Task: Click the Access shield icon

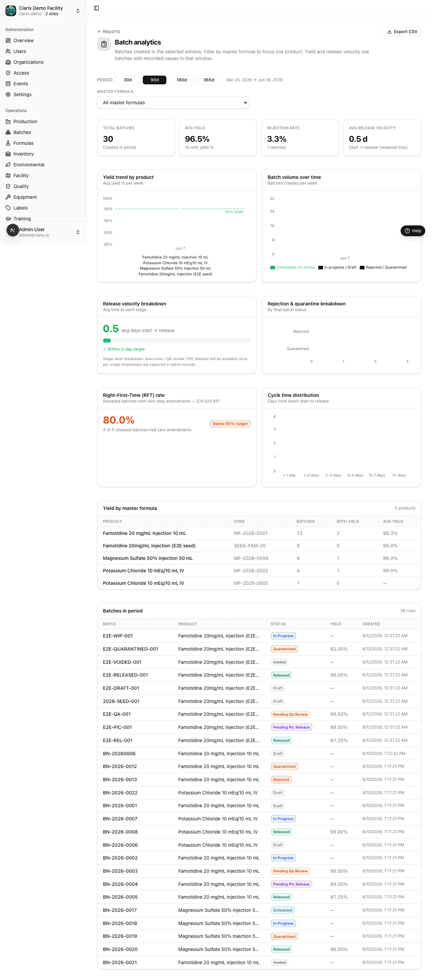Action: click(x=8, y=73)
